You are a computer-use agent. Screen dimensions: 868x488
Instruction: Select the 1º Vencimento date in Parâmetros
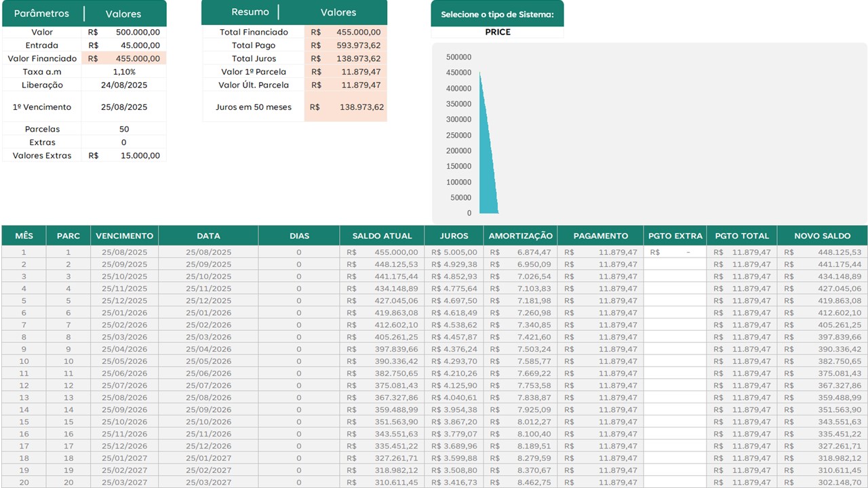tap(123, 107)
